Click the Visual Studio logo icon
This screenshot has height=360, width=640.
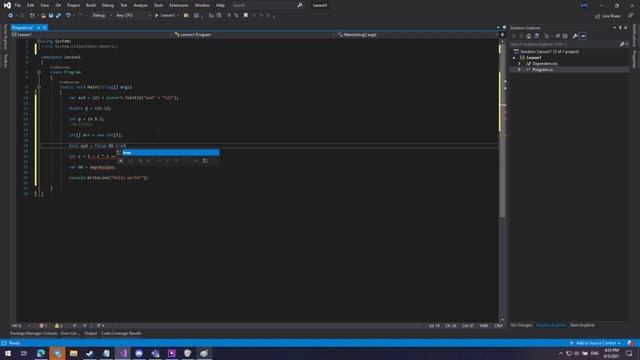(7, 5)
